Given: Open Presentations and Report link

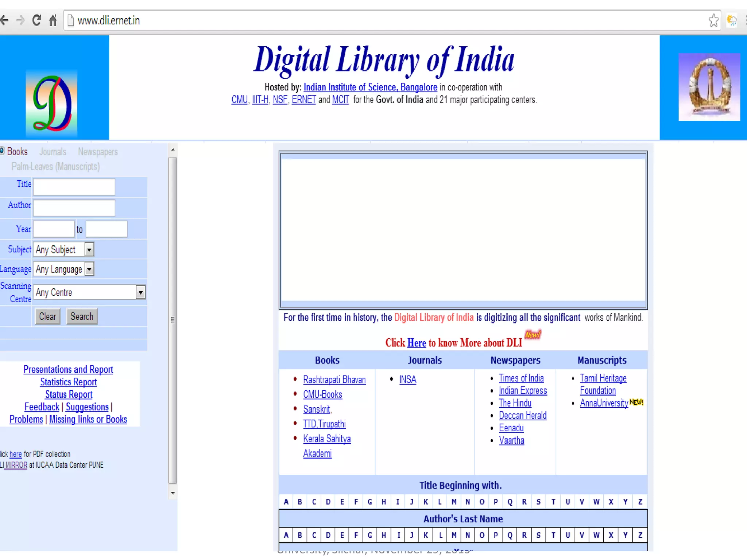Looking at the screenshot, I should tap(68, 370).
